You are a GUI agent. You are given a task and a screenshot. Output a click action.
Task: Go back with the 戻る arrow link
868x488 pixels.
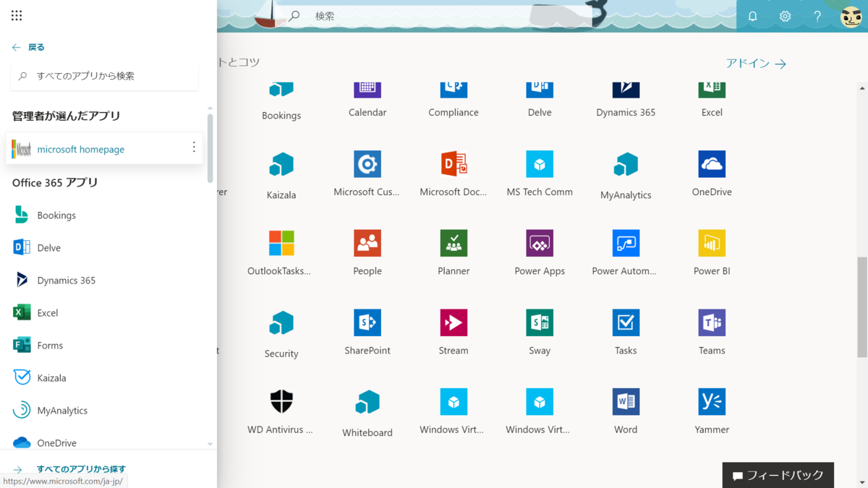pos(28,47)
